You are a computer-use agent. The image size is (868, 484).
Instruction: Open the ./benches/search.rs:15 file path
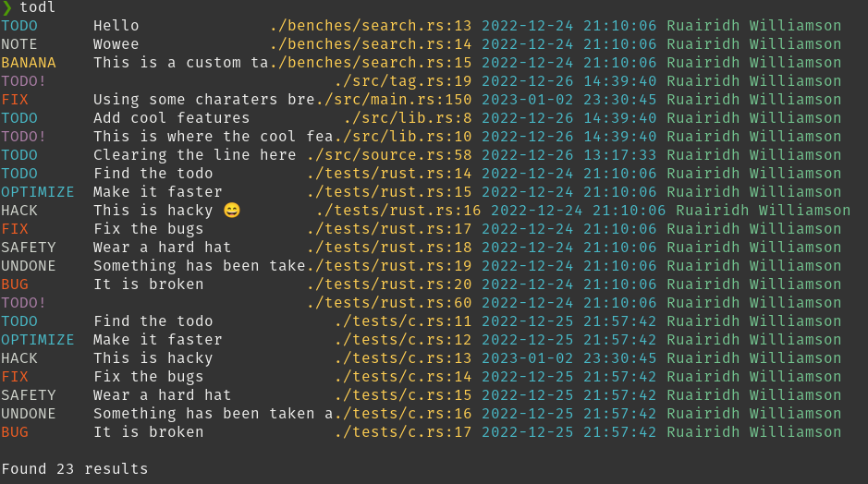[x=371, y=63]
